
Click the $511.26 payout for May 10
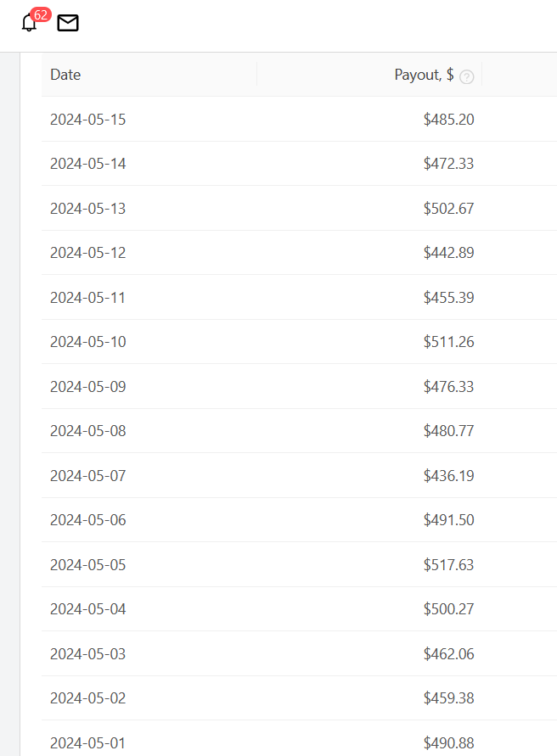[449, 342]
